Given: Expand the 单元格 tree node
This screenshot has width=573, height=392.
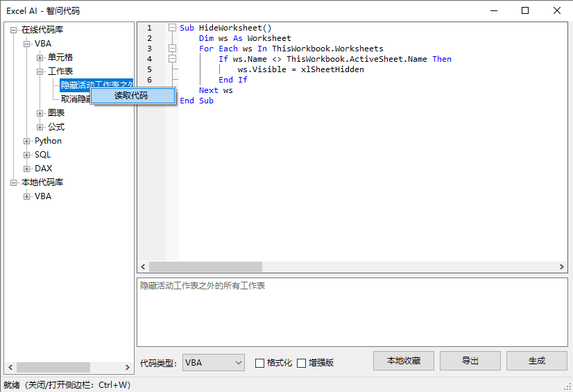Looking at the screenshot, I should click(x=40, y=58).
